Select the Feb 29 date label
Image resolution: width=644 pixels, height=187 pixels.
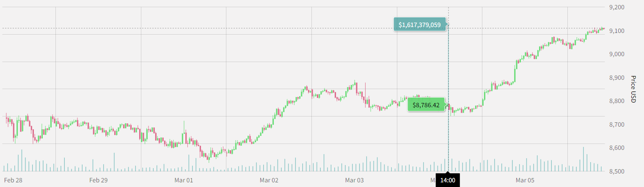pos(99,181)
